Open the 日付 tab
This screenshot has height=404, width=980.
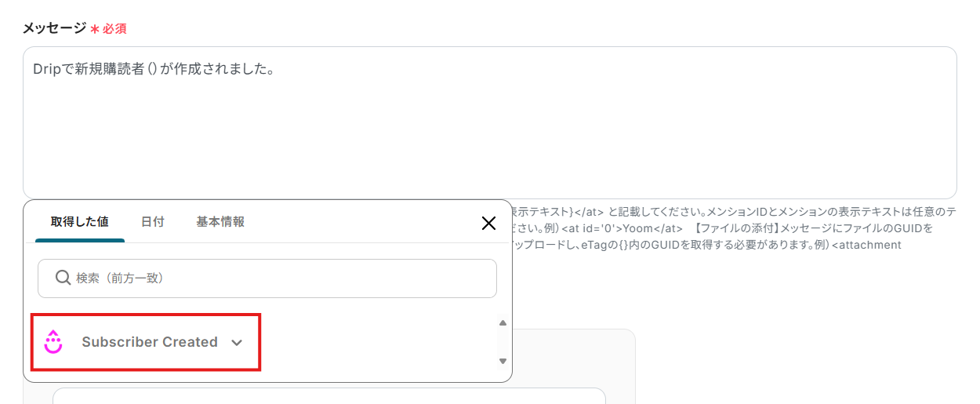point(153,222)
